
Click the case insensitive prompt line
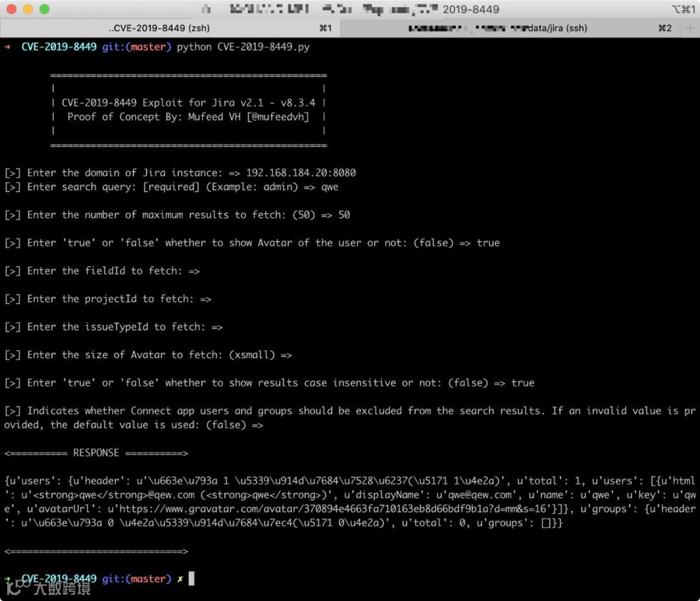tap(270, 383)
